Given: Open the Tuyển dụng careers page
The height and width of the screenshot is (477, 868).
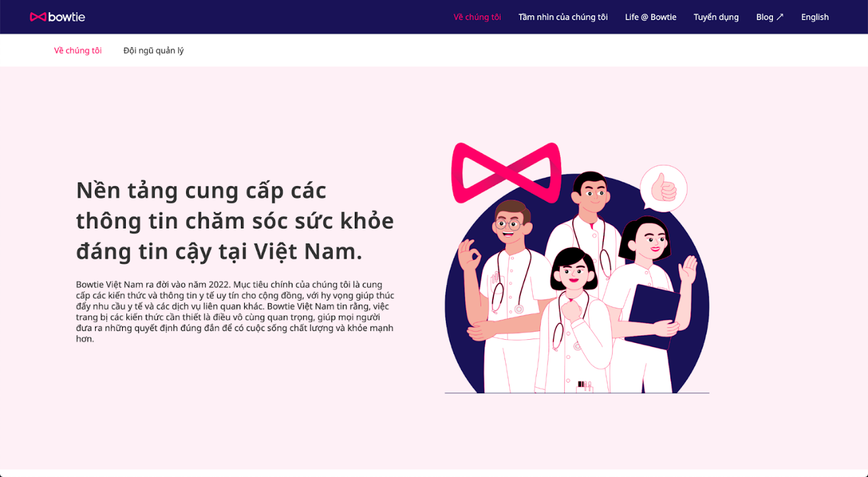Looking at the screenshot, I should click(716, 17).
